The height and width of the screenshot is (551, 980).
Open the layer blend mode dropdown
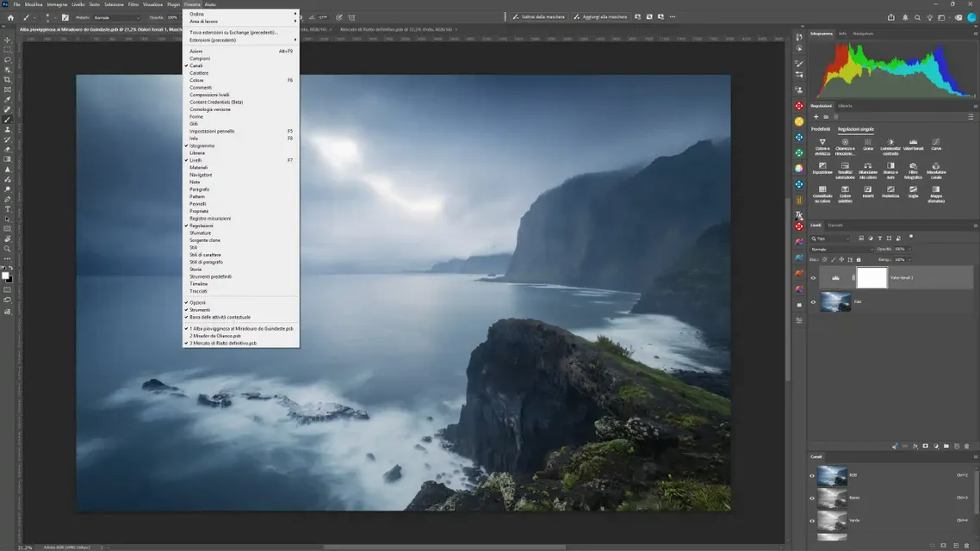[841, 250]
